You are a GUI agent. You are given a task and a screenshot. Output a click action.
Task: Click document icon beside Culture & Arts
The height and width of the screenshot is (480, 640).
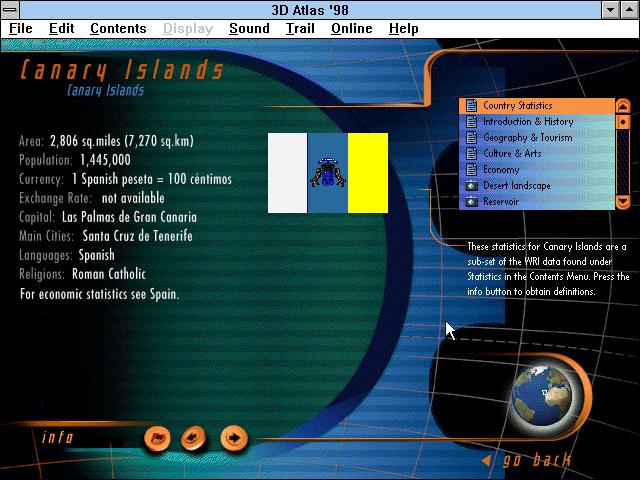(x=471, y=153)
